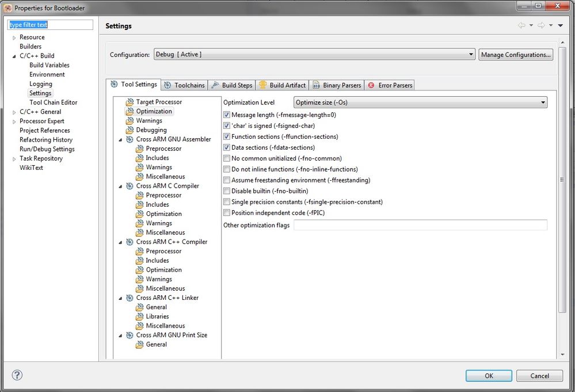Collapse the Cross ARM C++ Linker node
The width and height of the screenshot is (575, 392).
tap(120, 298)
